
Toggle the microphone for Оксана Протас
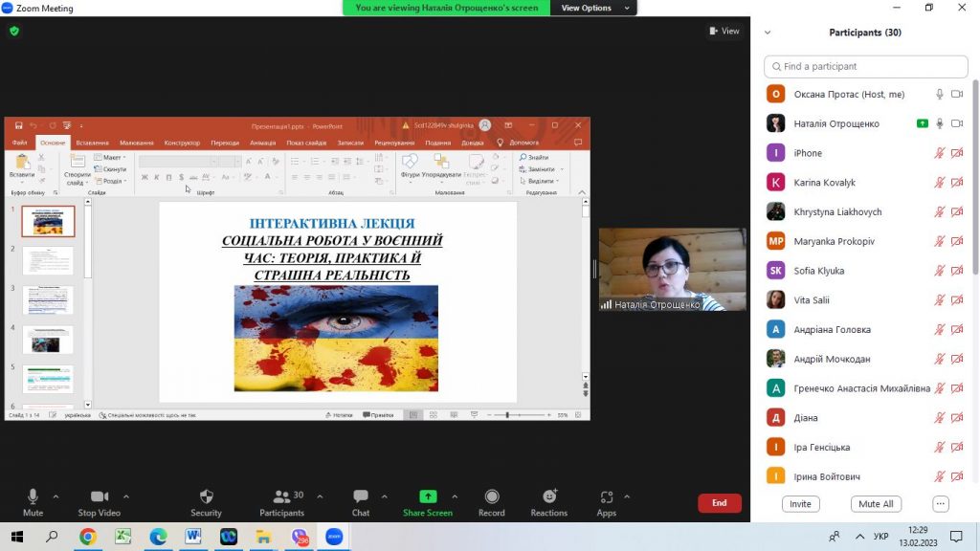(x=940, y=95)
